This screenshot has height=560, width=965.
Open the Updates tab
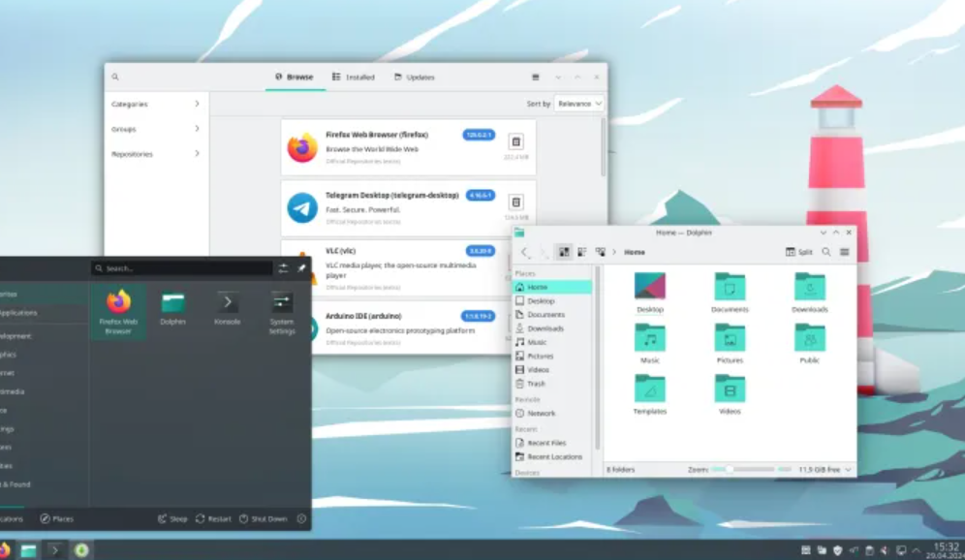(x=414, y=78)
